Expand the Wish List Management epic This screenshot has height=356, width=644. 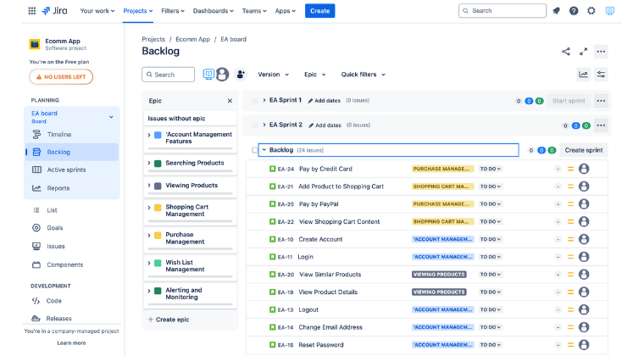tap(149, 263)
